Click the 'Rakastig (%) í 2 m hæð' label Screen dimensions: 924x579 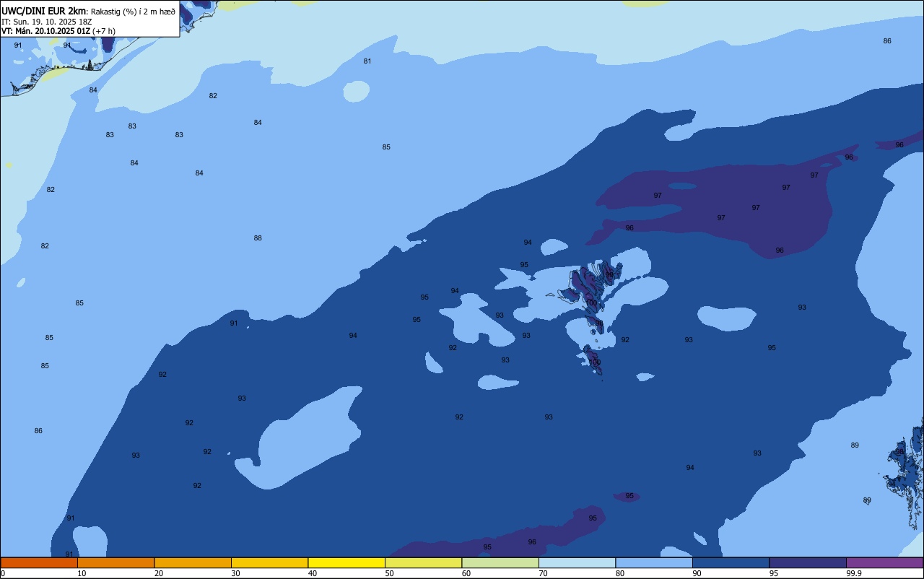coord(133,11)
